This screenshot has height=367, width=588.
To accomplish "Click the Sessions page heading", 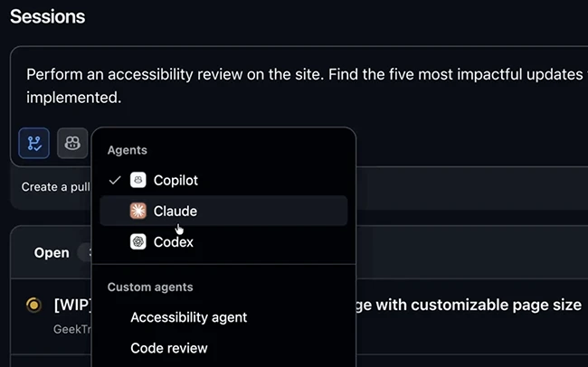I will coord(47,16).
